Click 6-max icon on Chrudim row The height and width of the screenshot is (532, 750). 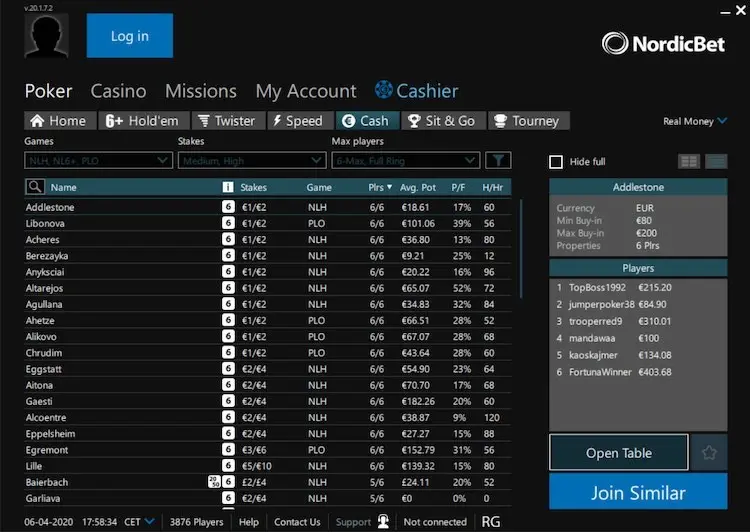tap(228, 353)
